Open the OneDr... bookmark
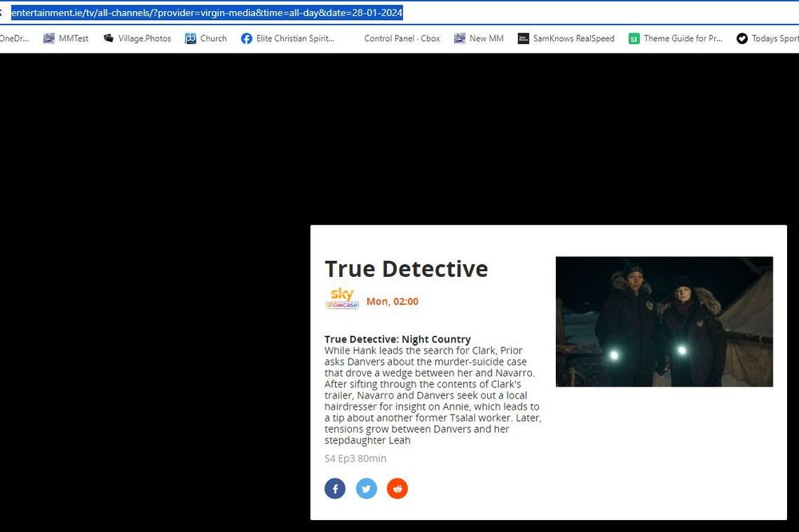 (14, 38)
